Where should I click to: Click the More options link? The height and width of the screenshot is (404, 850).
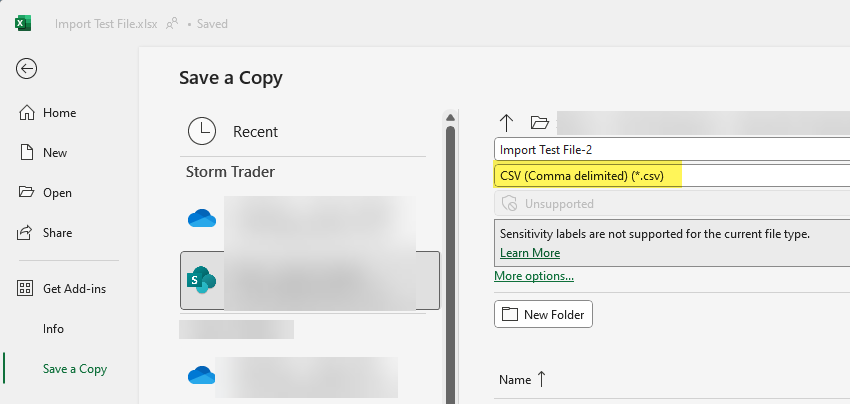[534, 276]
